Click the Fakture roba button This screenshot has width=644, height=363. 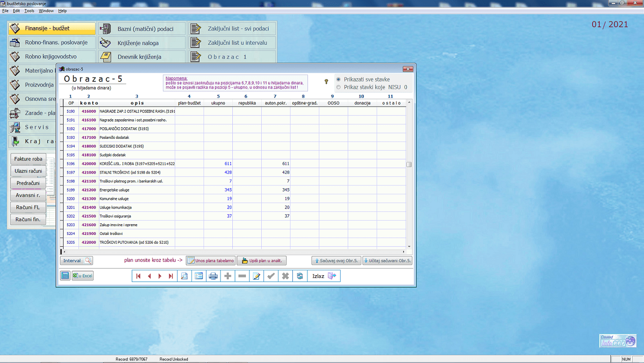[x=28, y=159]
